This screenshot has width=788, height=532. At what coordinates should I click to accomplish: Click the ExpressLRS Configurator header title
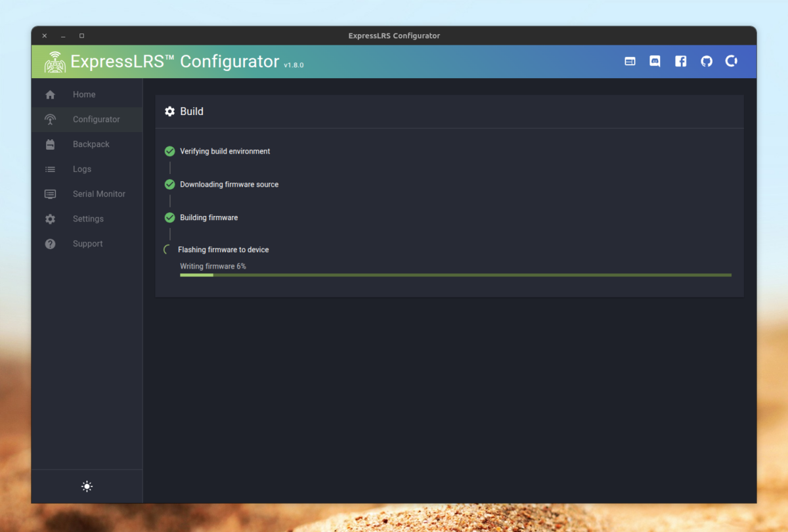click(x=175, y=62)
